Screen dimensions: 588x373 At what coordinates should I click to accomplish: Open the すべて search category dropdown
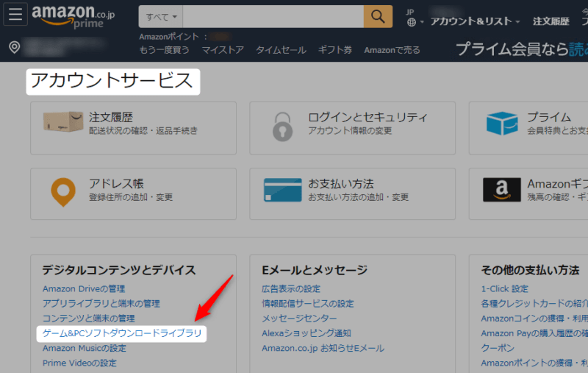point(161,16)
